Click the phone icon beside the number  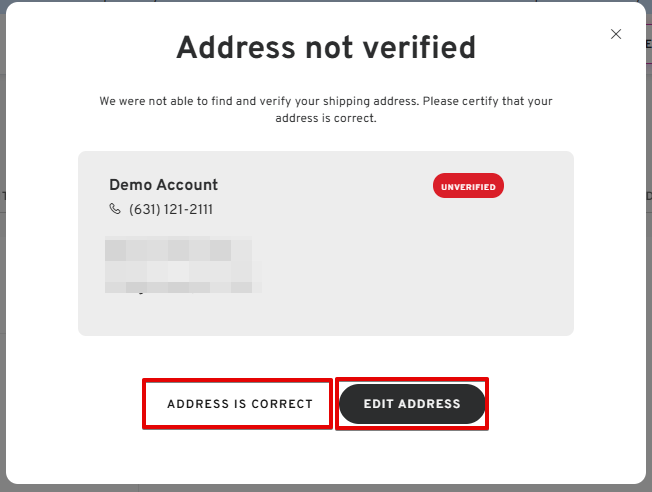coord(114,210)
